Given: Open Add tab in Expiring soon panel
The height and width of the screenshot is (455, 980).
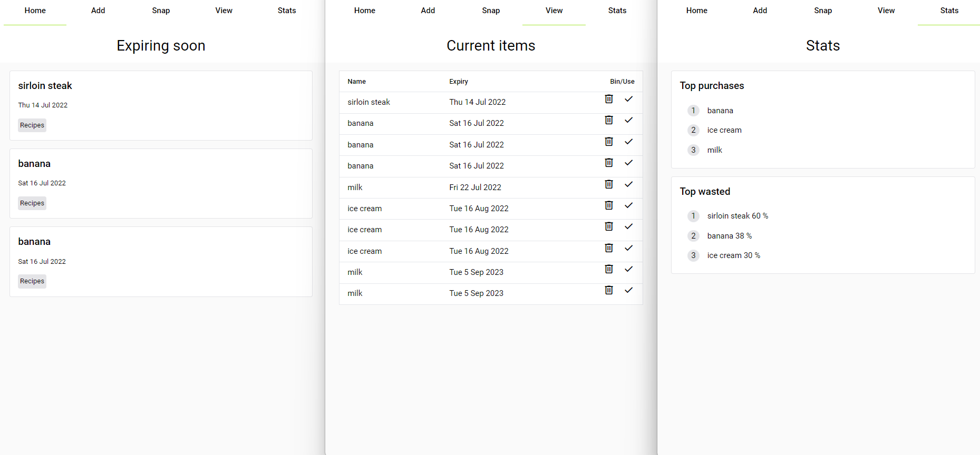Looking at the screenshot, I should coord(98,11).
